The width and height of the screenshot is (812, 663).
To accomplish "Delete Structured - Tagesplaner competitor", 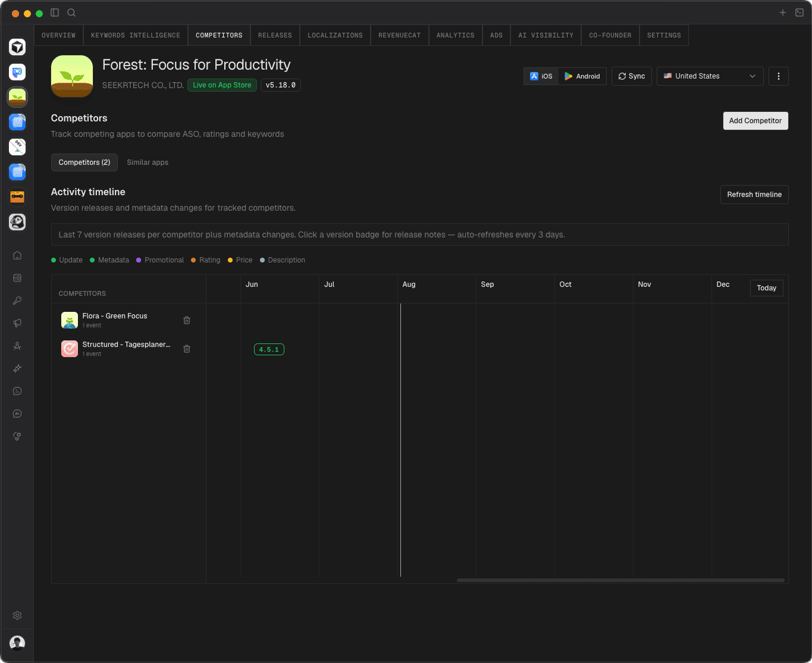I will click(187, 349).
